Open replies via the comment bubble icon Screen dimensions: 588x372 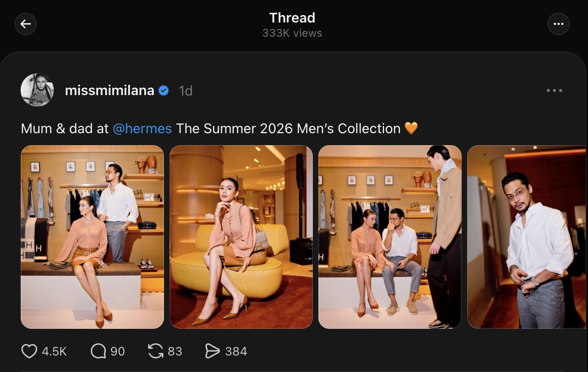[98, 351]
